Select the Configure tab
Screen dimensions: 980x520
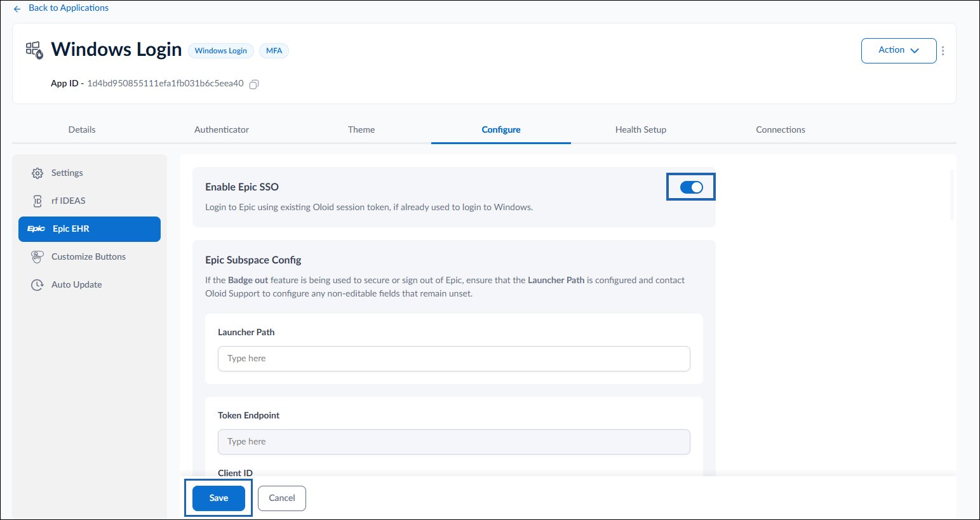(x=501, y=130)
